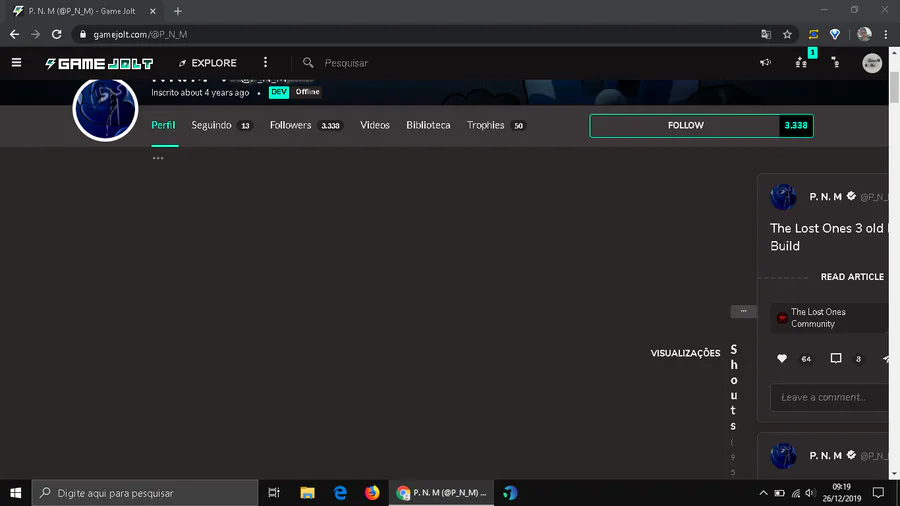Switch to the Videos tab
The width and height of the screenshot is (900, 506).
(x=375, y=125)
